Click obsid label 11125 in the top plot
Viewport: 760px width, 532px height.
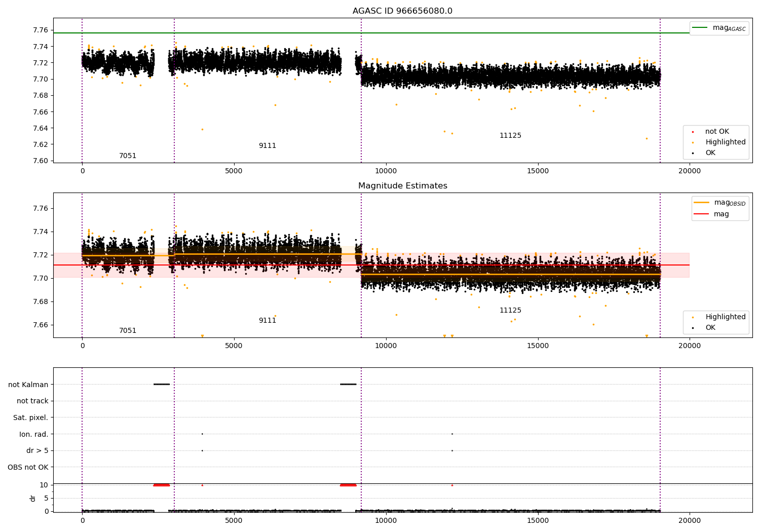(510, 136)
